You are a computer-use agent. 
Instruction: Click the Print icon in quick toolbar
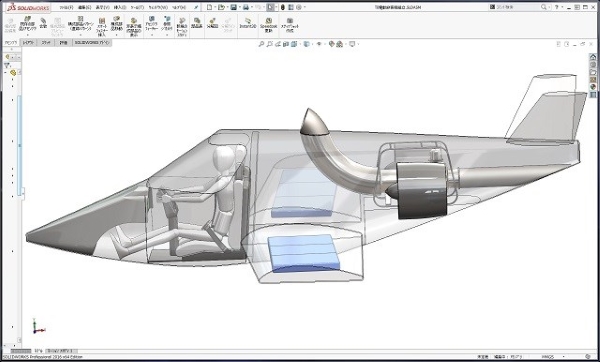tap(246, 7)
